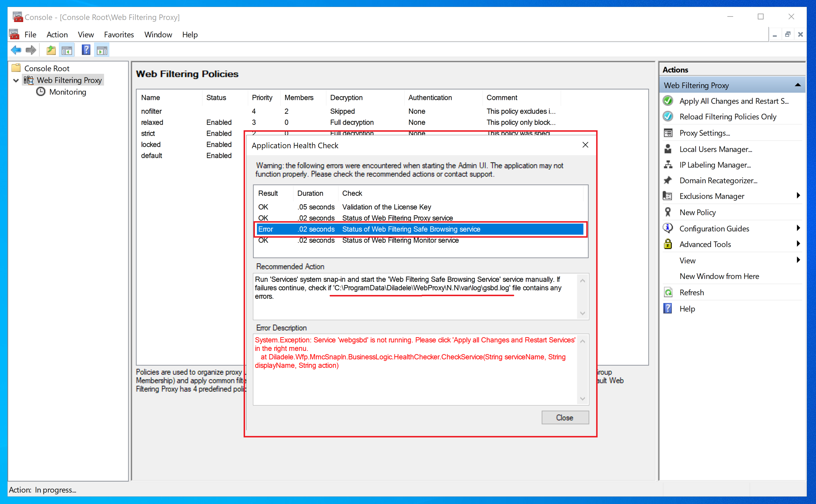Click the Domain Recategorizer pin icon
The height and width of the screenshot is (504, 816).
668,180
